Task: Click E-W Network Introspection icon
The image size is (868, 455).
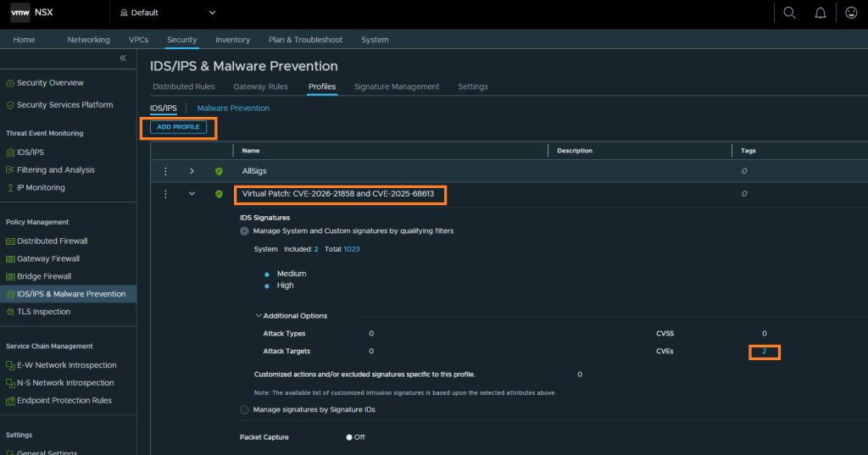Action: [x=10, y=365]
